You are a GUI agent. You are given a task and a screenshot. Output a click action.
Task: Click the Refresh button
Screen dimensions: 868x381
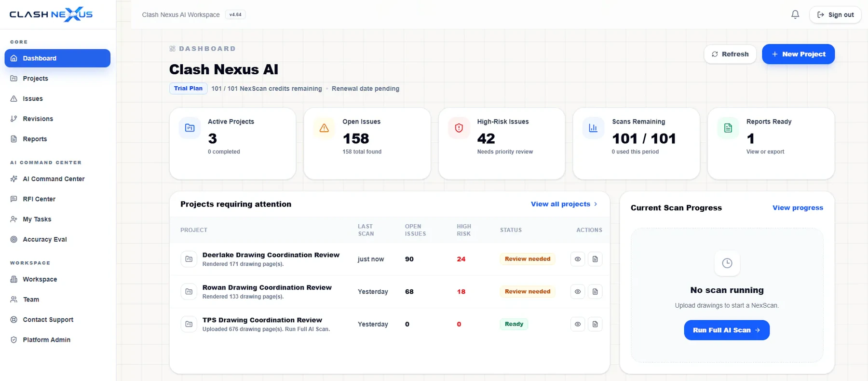click(730, 54)
